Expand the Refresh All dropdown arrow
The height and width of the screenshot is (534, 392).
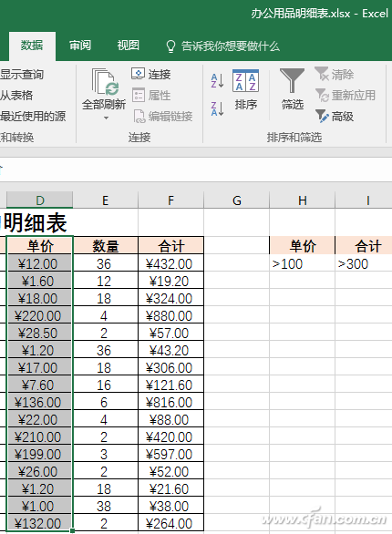[106, 118]
